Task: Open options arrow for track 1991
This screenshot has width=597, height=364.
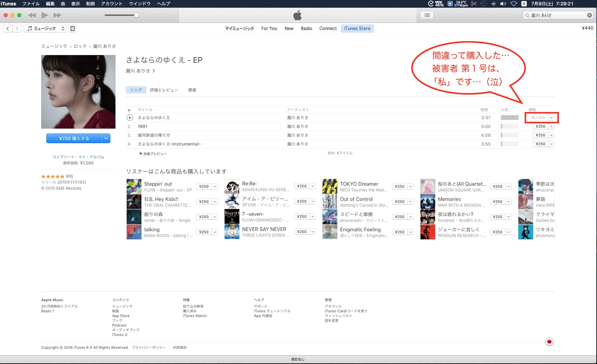Action: pyautogui.click(x=551, y=126)
